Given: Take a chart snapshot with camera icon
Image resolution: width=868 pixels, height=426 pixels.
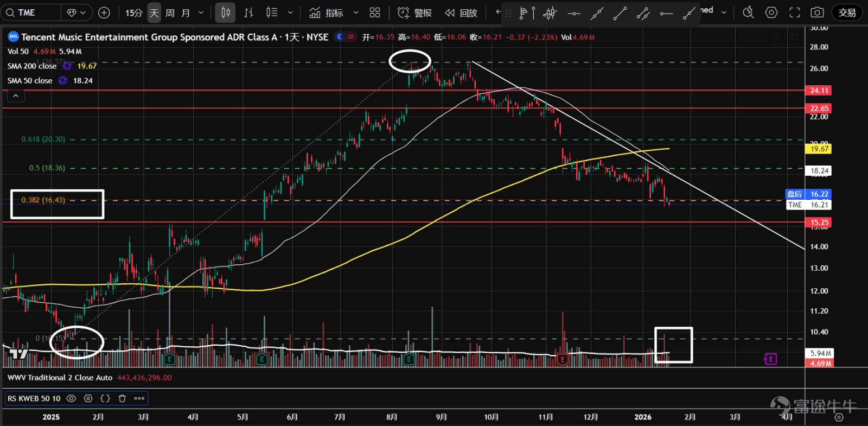Looking at the screenshot, I should coord(818,12).
